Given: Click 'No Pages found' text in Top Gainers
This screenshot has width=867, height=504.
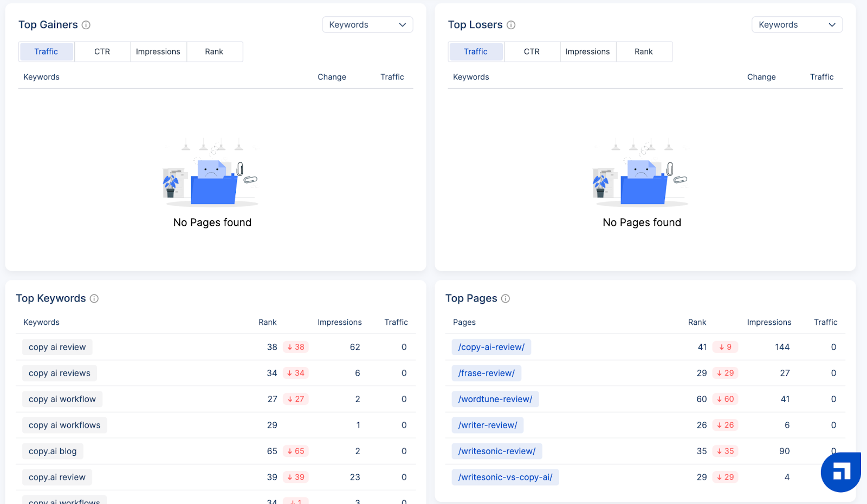Looking at the screenshot, I should 212,222.
